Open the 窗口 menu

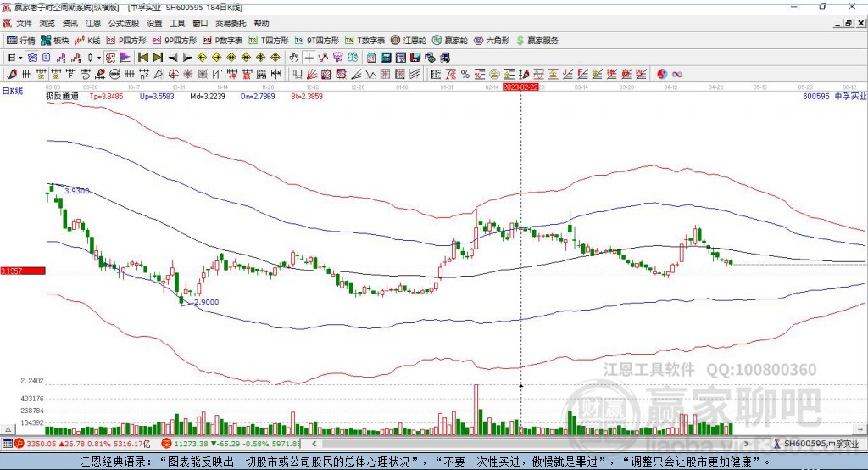point(200,23)
